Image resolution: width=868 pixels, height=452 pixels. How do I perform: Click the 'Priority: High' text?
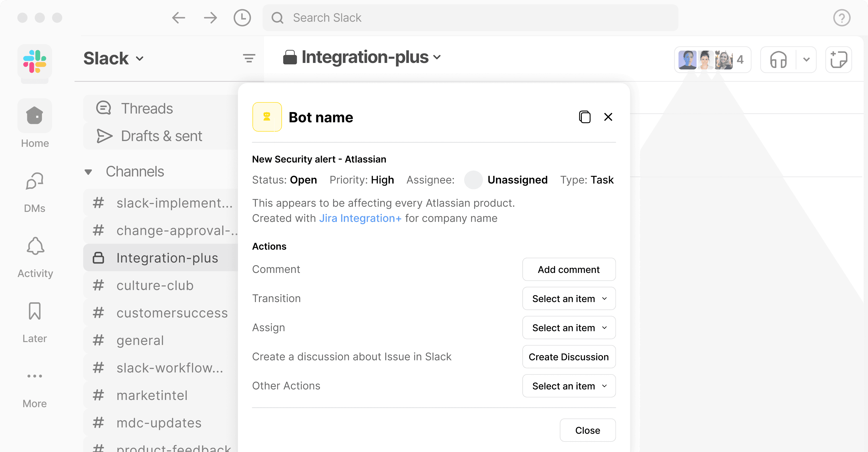point(362,180)
